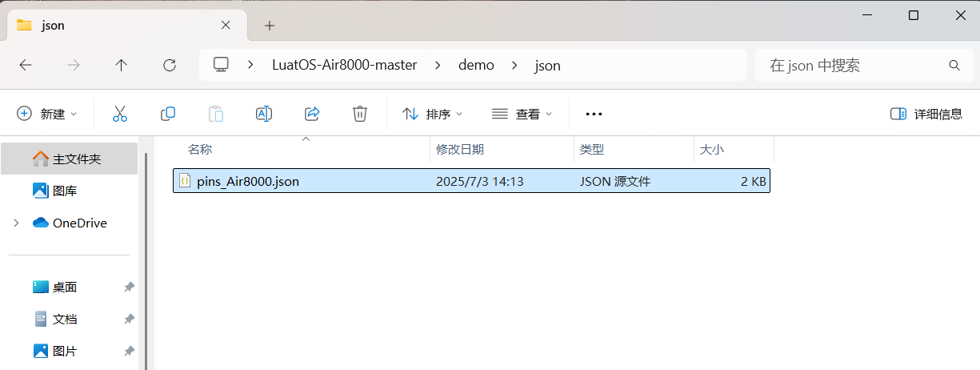Expand chevron before json in address bar
Image resolution: width=980 pixels, height=370 pixels.
click(514, 65)
